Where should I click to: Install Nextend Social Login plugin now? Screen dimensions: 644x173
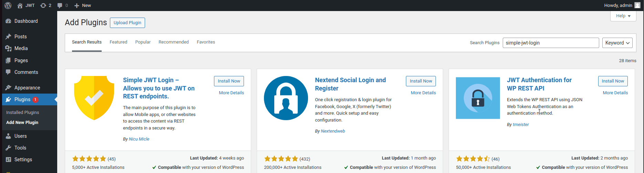(x=421, y=81)
